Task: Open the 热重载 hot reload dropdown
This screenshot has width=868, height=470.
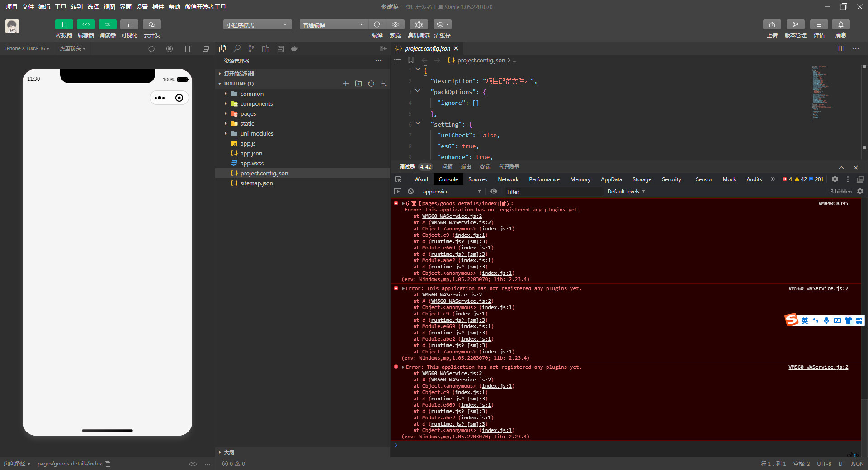Action: [72, 48]
